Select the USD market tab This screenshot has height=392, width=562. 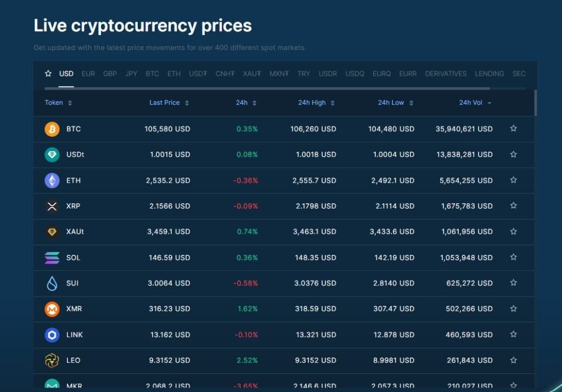(x=66, y=74)
